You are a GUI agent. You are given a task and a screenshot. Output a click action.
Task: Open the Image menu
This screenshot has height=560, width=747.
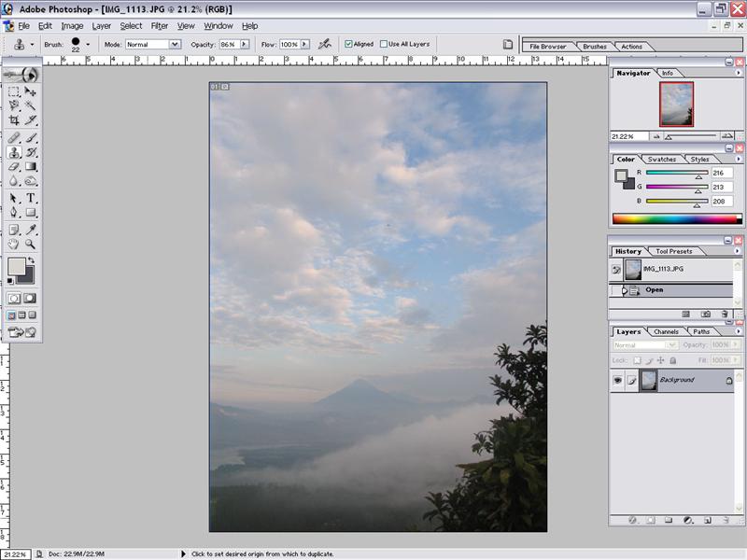coord(72,26)
